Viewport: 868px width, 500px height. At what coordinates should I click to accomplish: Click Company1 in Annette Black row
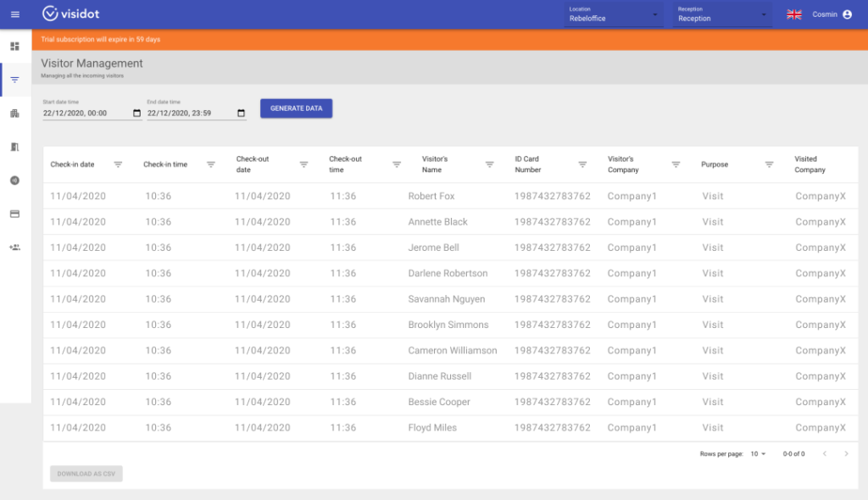pyautogui.click(x=632, y=222)
